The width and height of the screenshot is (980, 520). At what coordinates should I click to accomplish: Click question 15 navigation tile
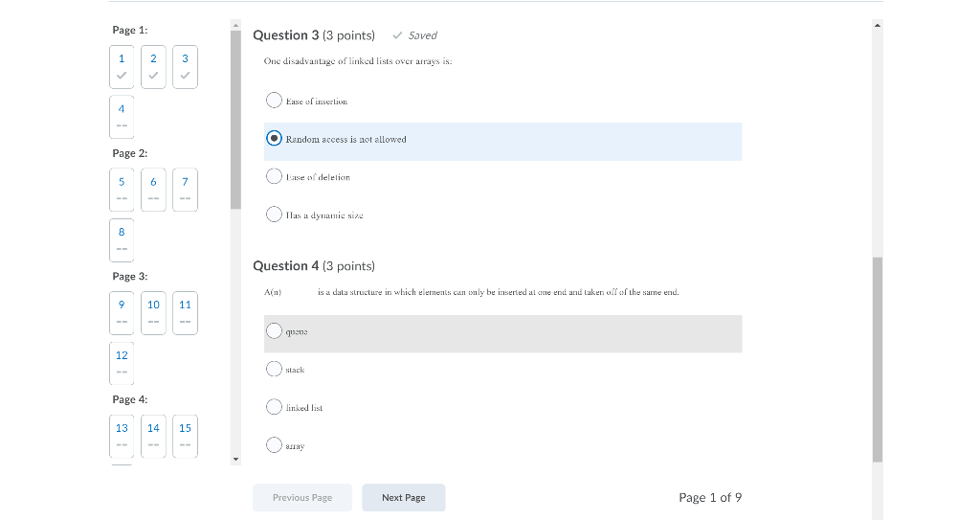pos(185,436)
